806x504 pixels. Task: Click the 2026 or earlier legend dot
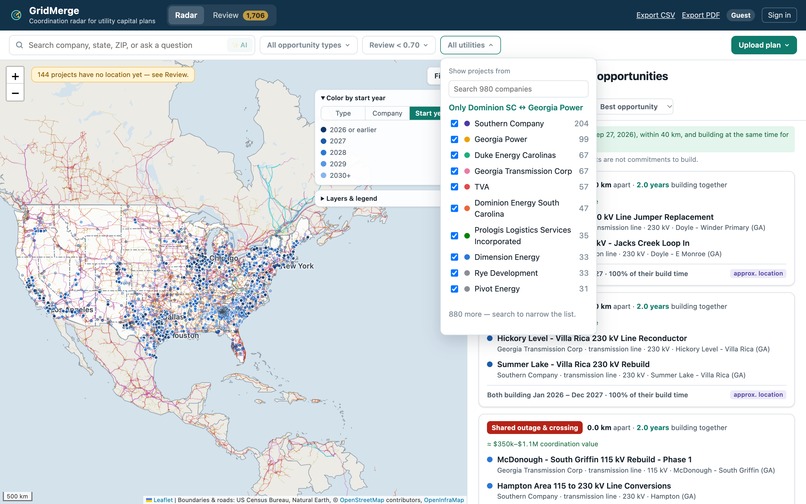[x=323, y=130]
